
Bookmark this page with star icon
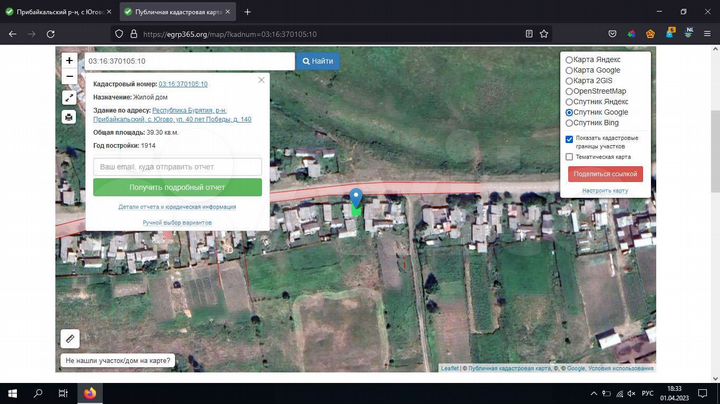544,34
